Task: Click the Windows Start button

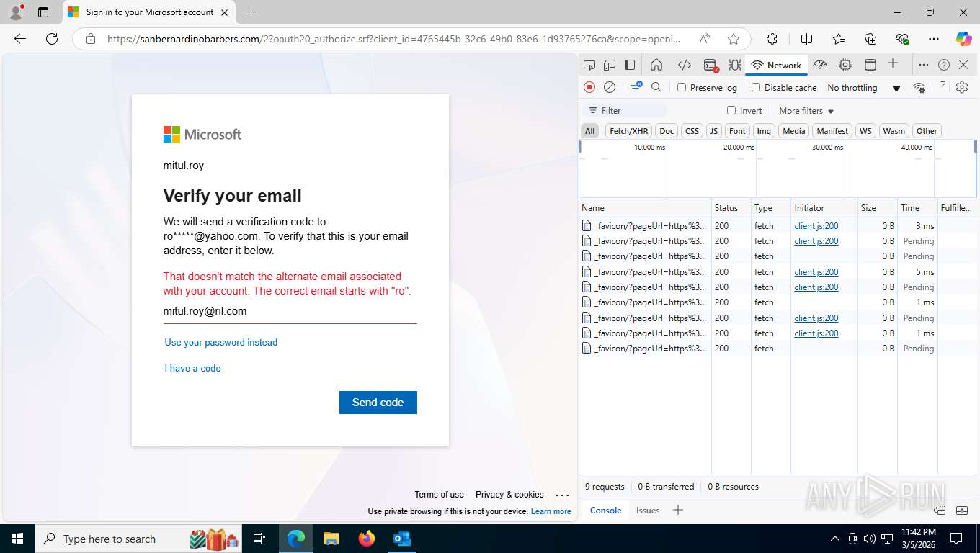Action: pos(17,539)
